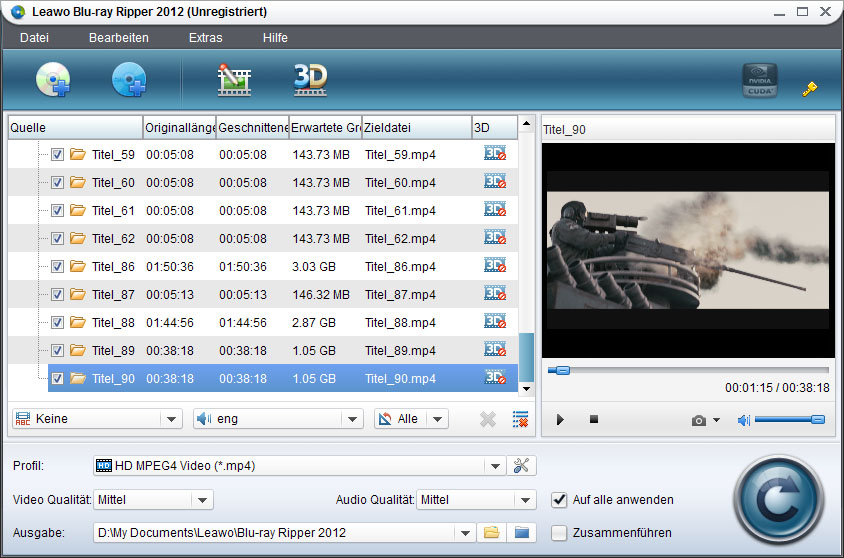The height and width of the screenshot is (558, 844).
Task: Open the 'eng' audio track dropdown
Action: (x=351, y=419)
